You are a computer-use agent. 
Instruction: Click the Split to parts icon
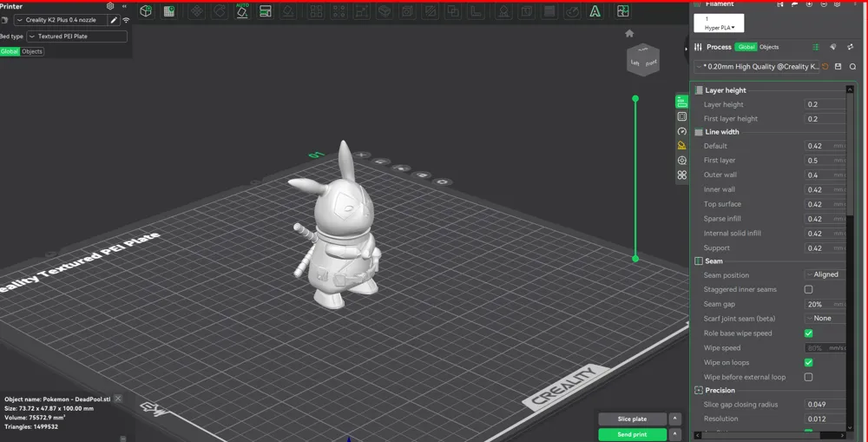tap(339, 11)
